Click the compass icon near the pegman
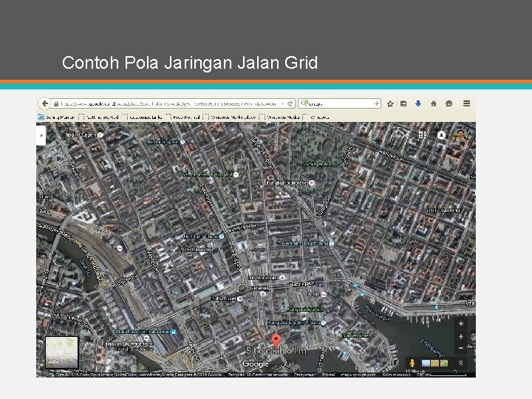Image resolution: width=532 pixels, height=399 pixels. (395, 363)
